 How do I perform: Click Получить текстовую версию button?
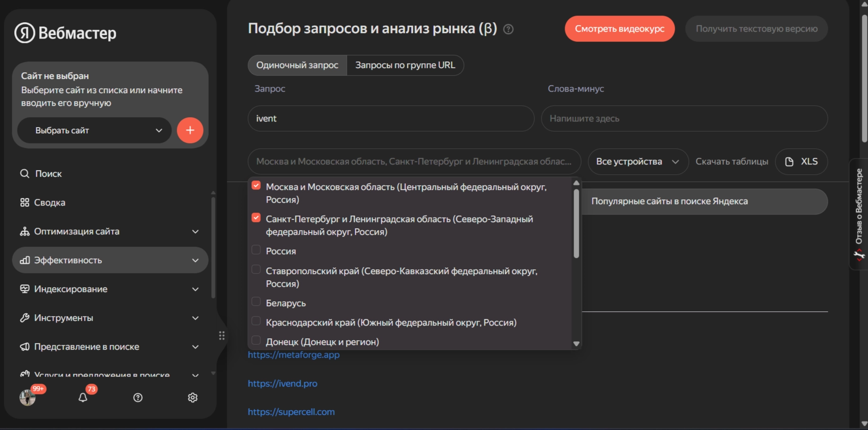(756, 29)
